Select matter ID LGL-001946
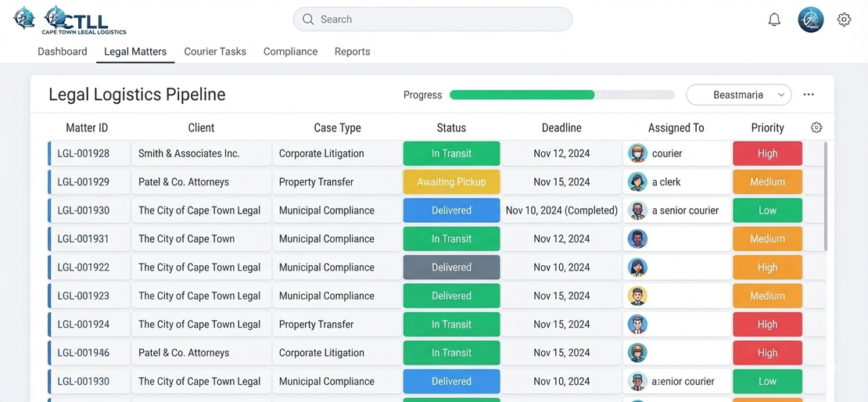Image resolution: width=868 pixels, height=402 pixels. (x=83, y=353)
